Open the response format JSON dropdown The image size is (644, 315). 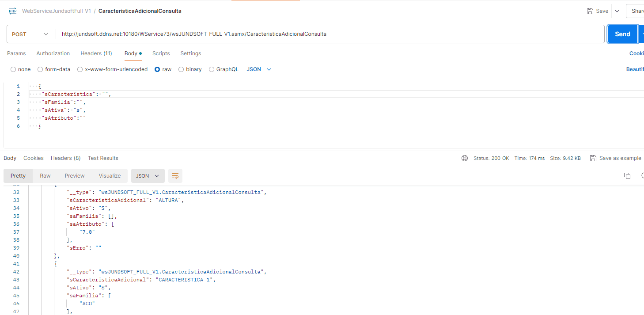[x=148, y=176]
